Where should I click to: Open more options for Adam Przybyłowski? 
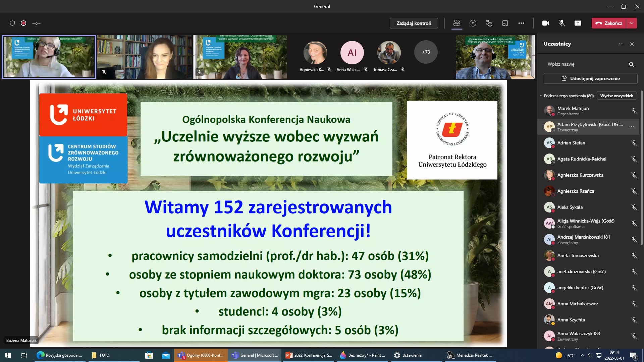pos(632,127)
